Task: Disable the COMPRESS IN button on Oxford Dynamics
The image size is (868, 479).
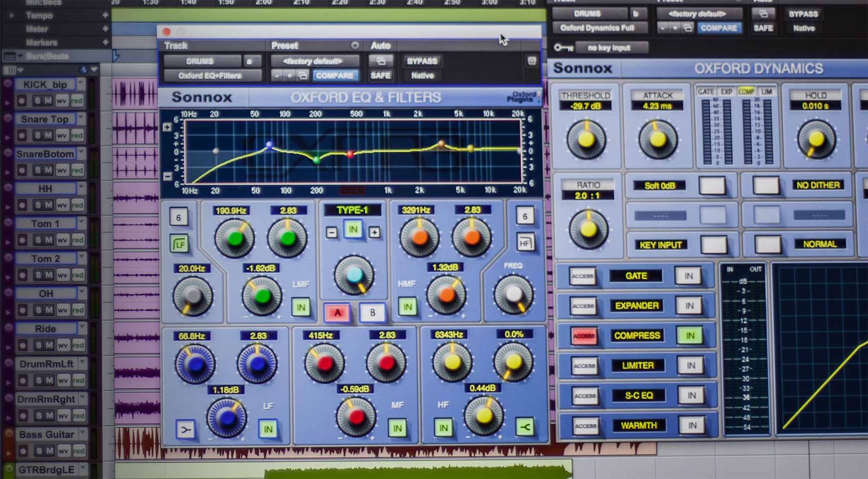Action: tap(689, 335)
